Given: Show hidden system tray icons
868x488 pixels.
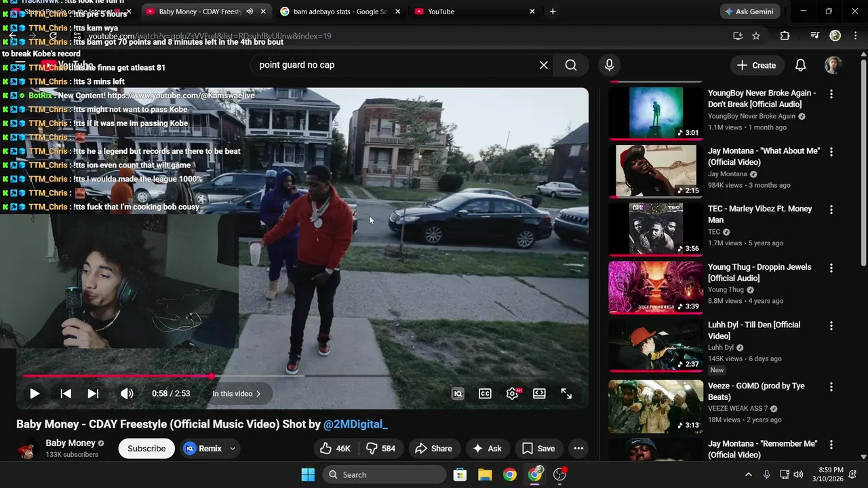Looking at the screenshot, I should pyautogui.click(x=748, y=474).
